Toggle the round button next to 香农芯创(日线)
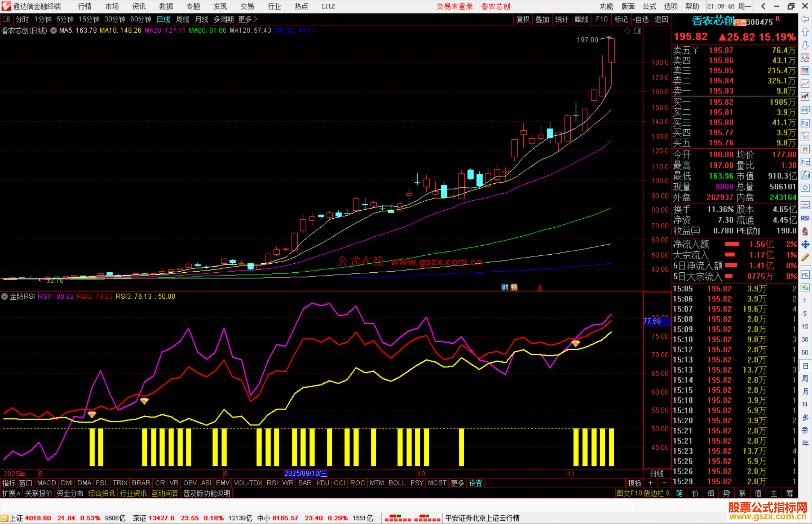Screen dimensions: 812x524 pyautogui.click(x=54, y=30)
